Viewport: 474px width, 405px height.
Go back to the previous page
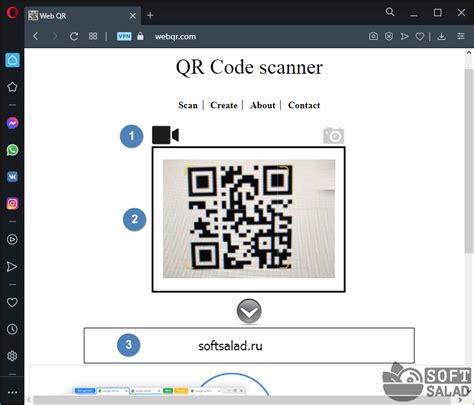pos(36,36)
